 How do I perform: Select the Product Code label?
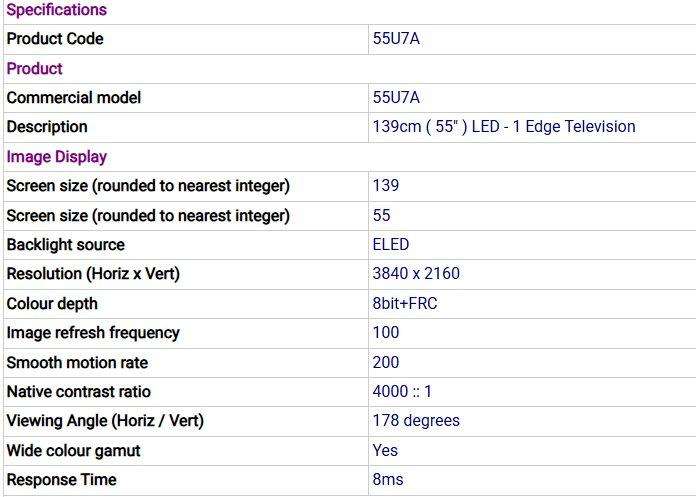55,39
